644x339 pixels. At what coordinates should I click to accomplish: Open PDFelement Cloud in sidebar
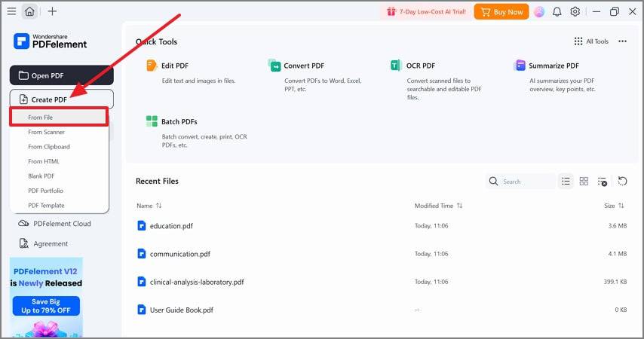pyautogui.click(x=54, y=224)
